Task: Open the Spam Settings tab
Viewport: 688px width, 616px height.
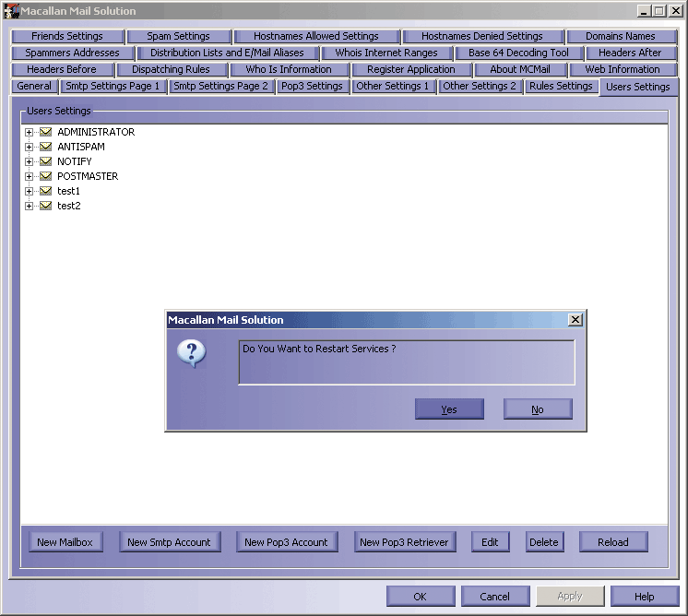Action: [179, 36]
